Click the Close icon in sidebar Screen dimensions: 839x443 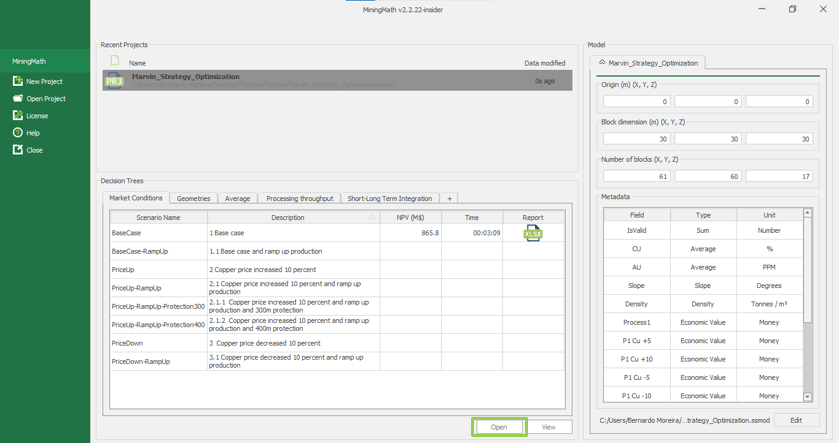(17, 149)
